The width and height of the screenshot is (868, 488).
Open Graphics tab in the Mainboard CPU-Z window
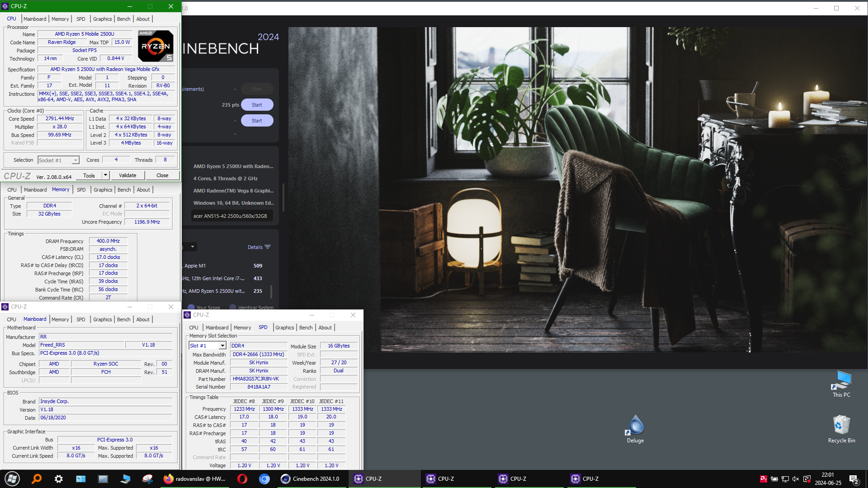[102, 319]
